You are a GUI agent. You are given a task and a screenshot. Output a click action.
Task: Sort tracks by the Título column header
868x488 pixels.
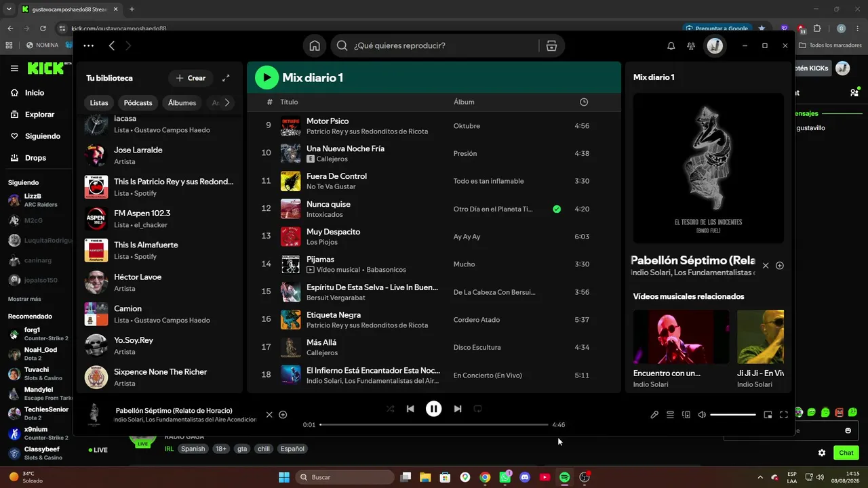(289, 102)
